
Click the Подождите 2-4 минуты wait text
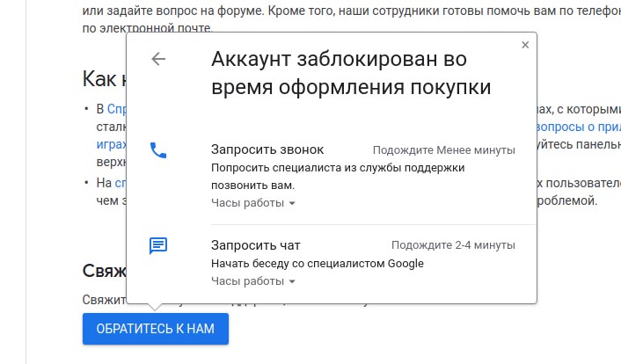[453, 245]
